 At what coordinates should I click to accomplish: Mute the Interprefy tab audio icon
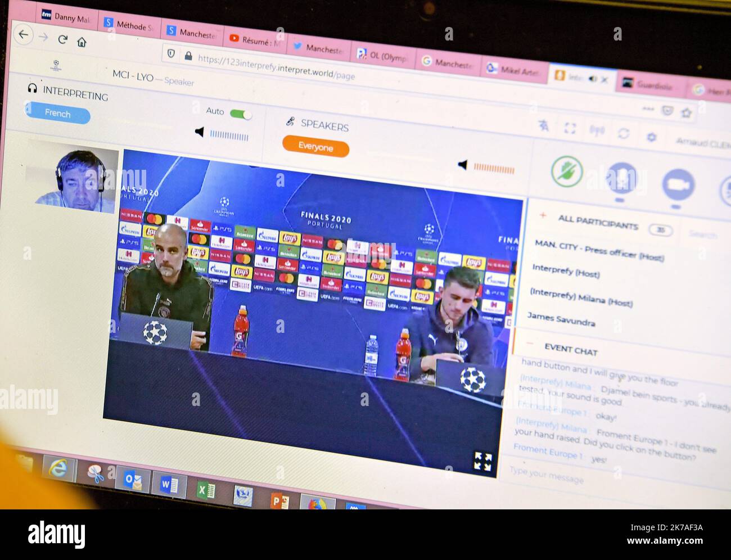point(592,79)
